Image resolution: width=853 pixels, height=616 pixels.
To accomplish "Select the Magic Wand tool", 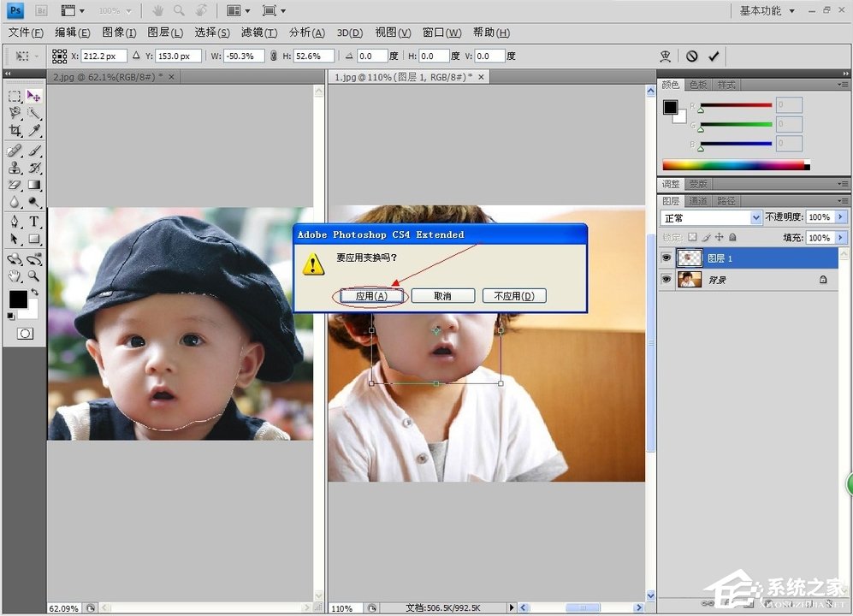I will pyautogui.click(x=33, y=113).
